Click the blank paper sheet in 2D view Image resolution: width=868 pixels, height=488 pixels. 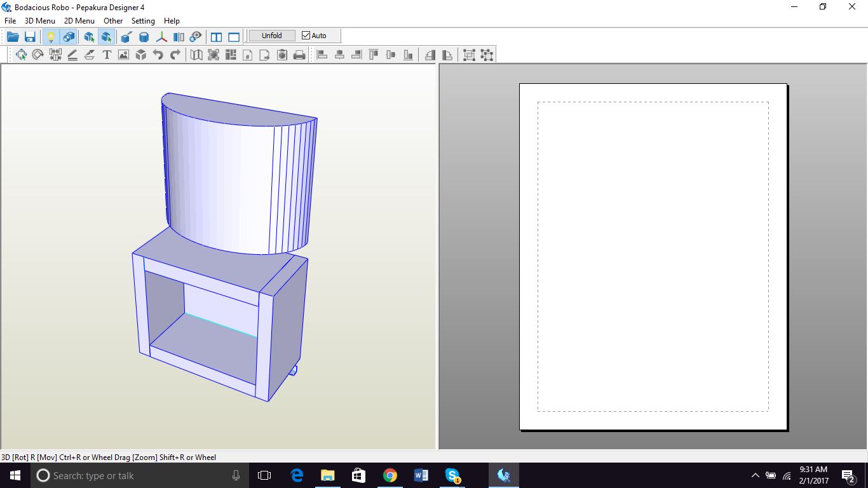(653, 257)
